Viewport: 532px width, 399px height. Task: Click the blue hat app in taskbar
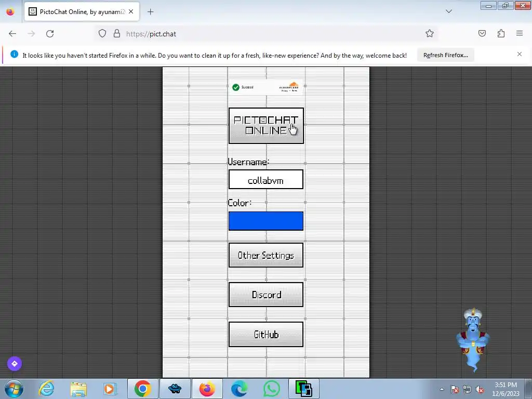175,389
